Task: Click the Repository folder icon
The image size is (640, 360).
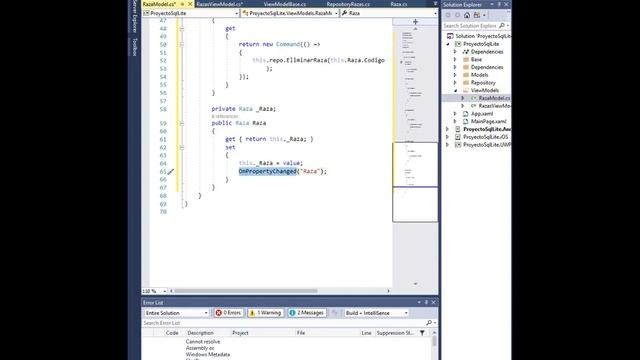Action: tap(466, 82)
